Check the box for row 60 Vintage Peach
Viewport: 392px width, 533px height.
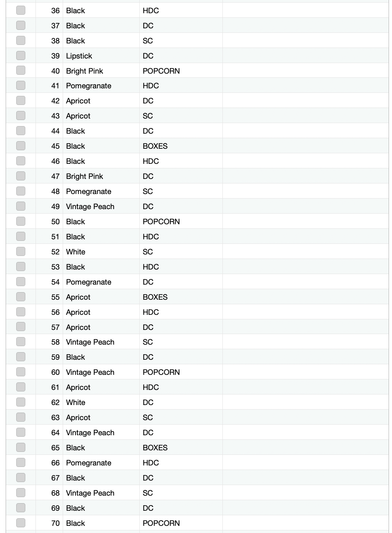click(21, 372)
